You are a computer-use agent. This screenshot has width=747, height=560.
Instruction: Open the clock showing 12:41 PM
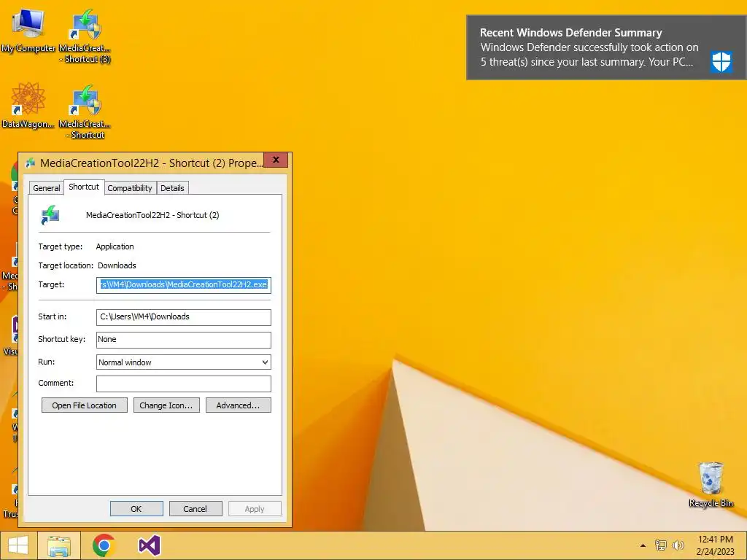(x=715, y=545)
